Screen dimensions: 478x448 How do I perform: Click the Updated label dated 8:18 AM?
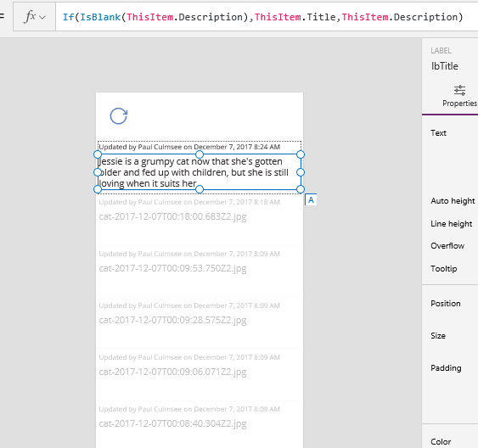pyautogui.click(x=189, y=202)
